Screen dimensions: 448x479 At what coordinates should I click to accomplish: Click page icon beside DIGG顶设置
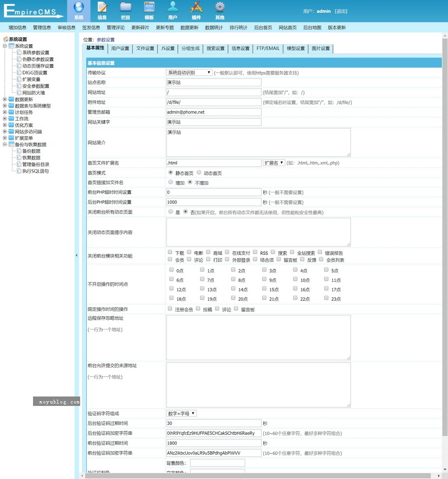pos(19,73)
